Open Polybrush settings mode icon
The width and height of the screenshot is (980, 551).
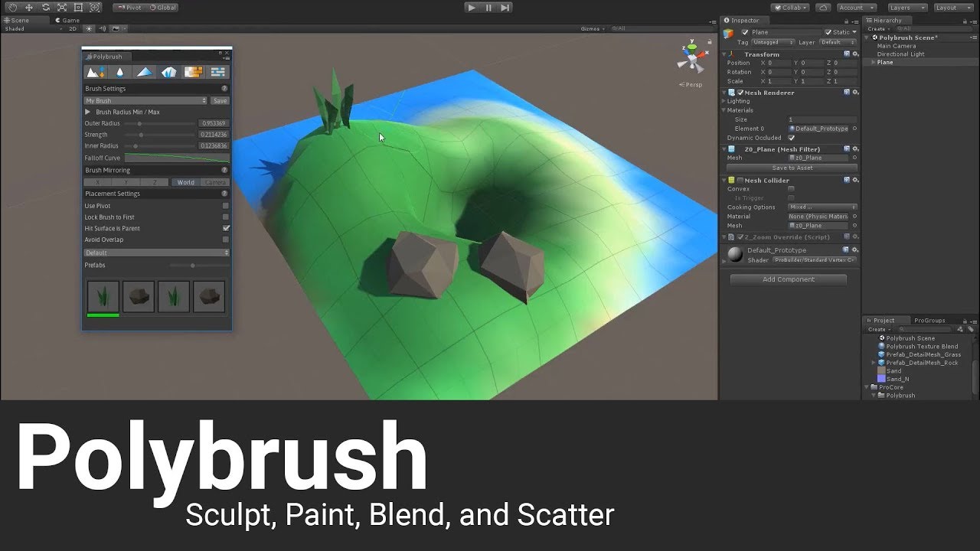pyautogui.click(x=218, y=72)
